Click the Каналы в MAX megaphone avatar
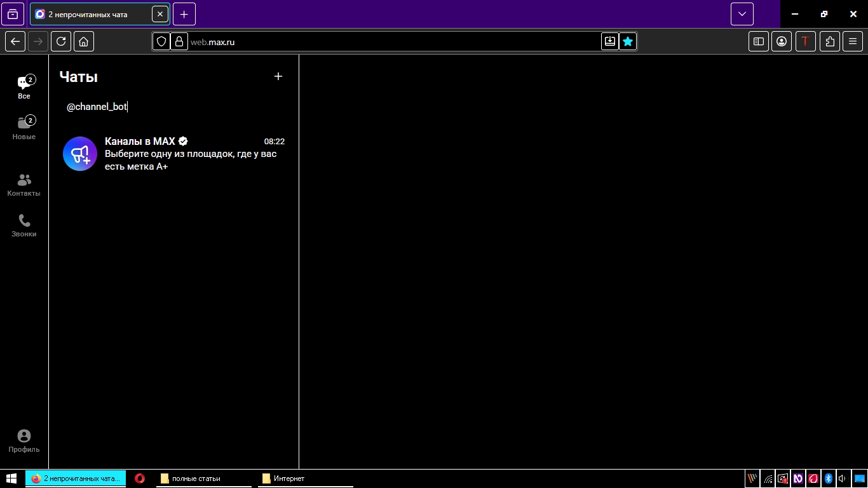 click(x=80, y=154)
